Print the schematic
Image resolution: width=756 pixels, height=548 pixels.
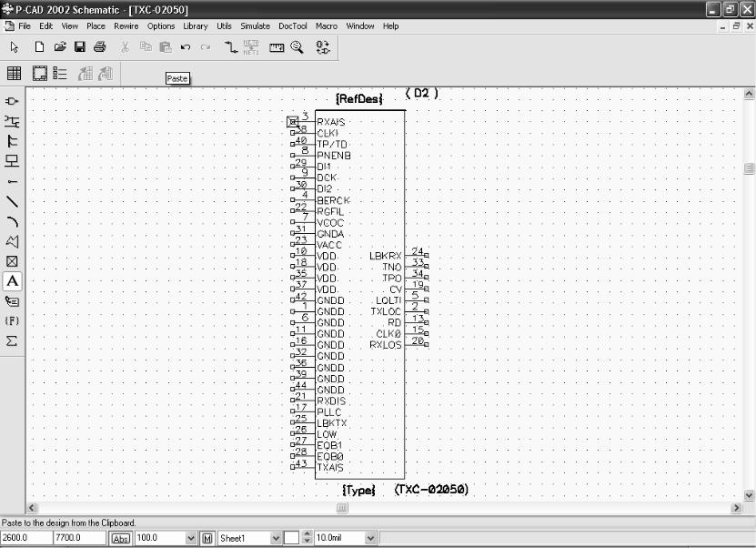click(x=100, y=46)
